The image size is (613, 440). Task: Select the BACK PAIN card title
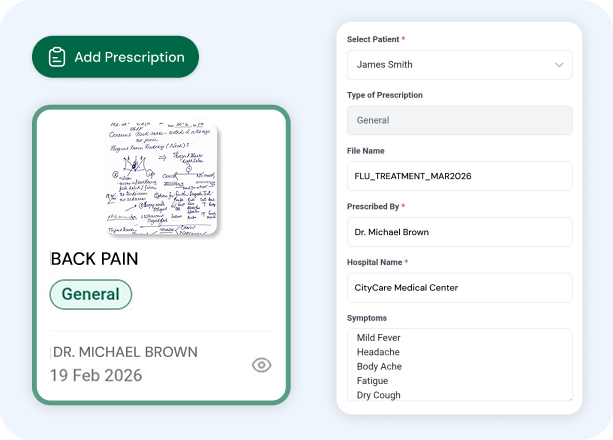[94, 259]
